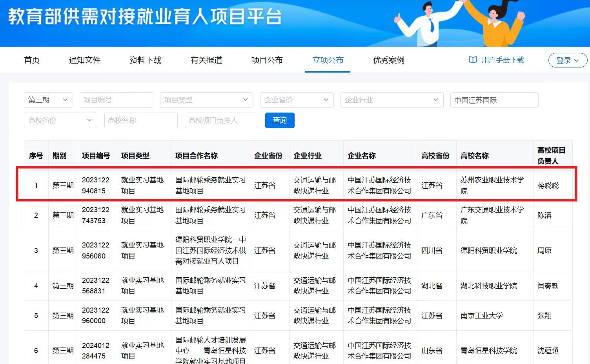
Task: Click the 项目编号 column header
Action: point(96,156)
